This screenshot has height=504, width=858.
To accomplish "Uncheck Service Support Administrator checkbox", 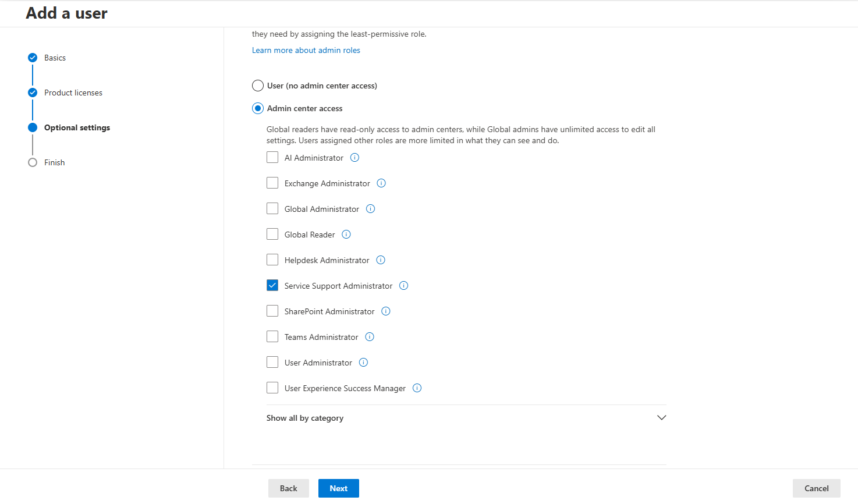I will pos(272,286).
